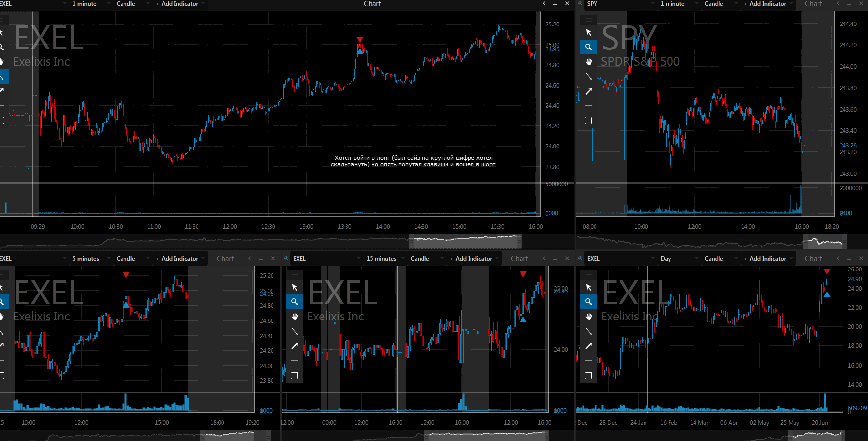The image size is (868, 441).
Task: Open toolbar grip menu in 15 minutes chart
Action: pyautogui.click(x=295, y=275)
